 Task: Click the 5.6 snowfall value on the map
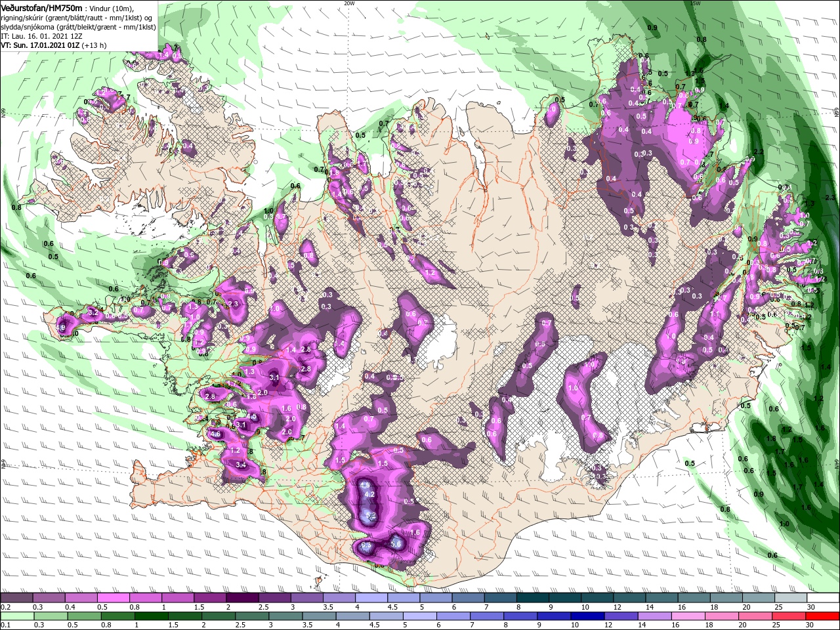396,544
